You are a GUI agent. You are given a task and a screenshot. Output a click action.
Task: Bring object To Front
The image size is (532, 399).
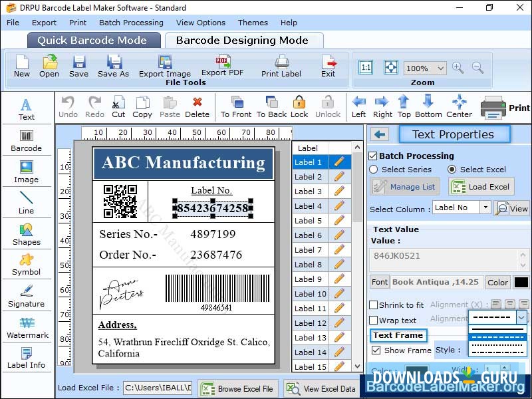point(236,107)
